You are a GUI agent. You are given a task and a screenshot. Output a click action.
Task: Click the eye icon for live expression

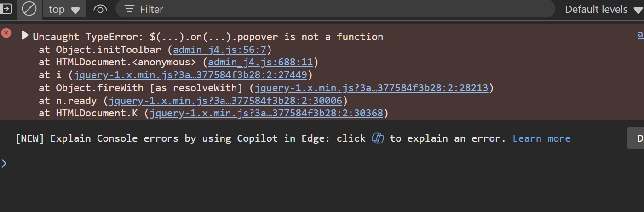point(100,9)
